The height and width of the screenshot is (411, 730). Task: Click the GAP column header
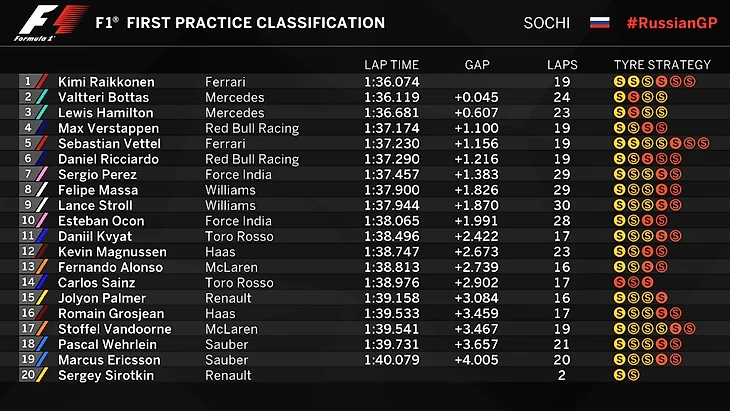click(x=477, y=65)
